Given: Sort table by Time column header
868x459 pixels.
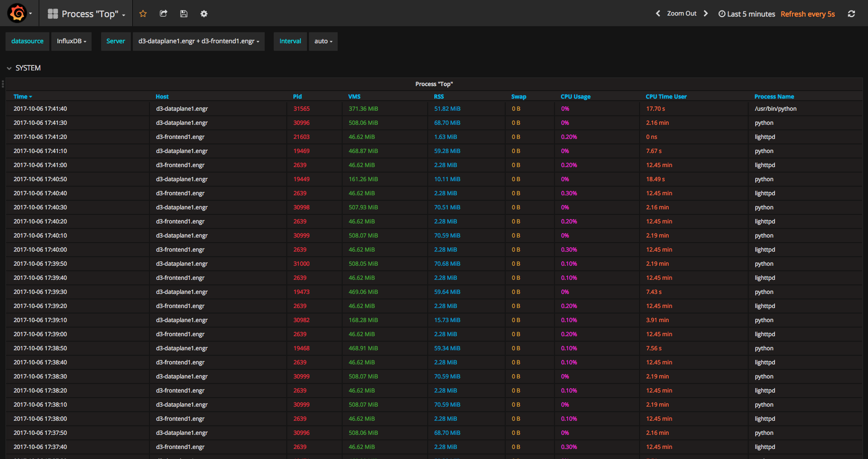Looking at the screenshot, I should click(21, 97).
